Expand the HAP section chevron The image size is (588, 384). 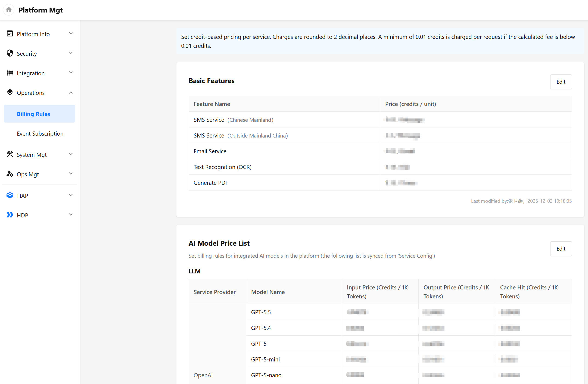coord(71,195)
